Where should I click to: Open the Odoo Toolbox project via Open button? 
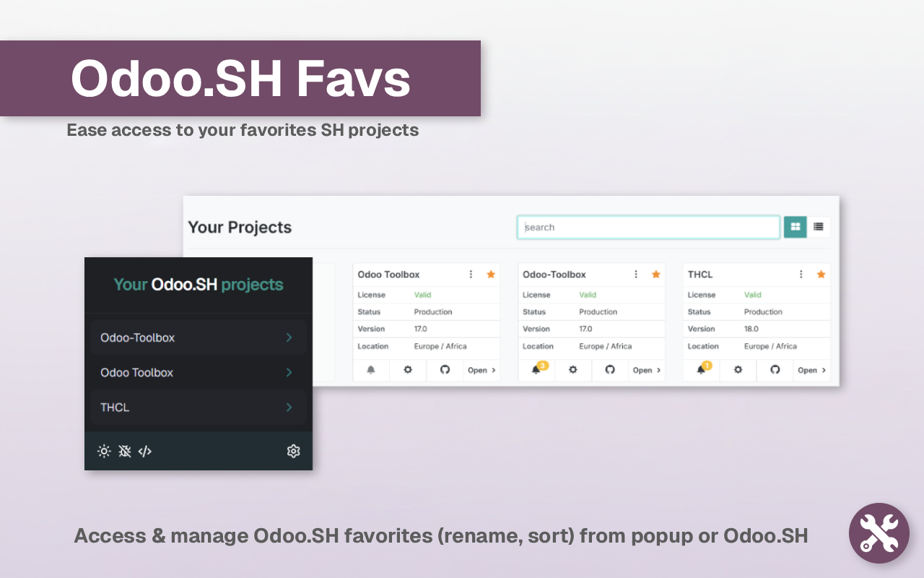tap(481, 370)
